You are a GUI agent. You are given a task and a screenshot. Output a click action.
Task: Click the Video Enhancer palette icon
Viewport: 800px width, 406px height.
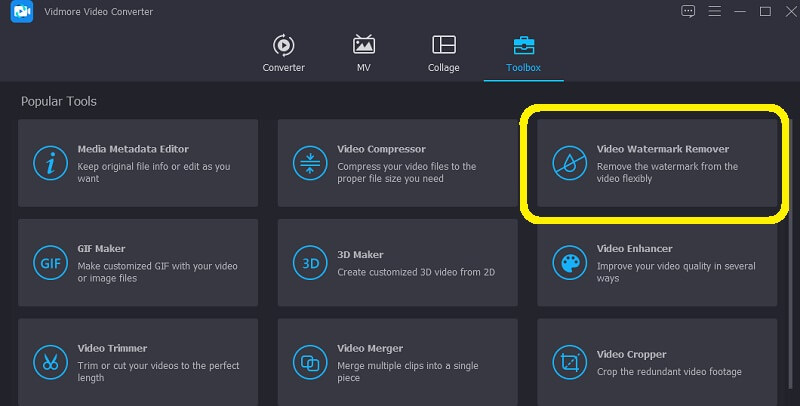click(x=570, y=263)
